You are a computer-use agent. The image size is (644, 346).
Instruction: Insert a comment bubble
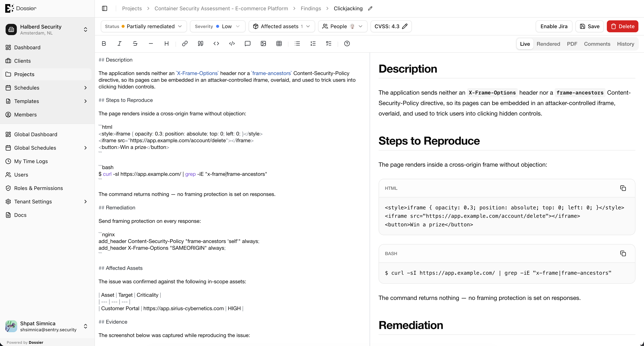[247, 44]
